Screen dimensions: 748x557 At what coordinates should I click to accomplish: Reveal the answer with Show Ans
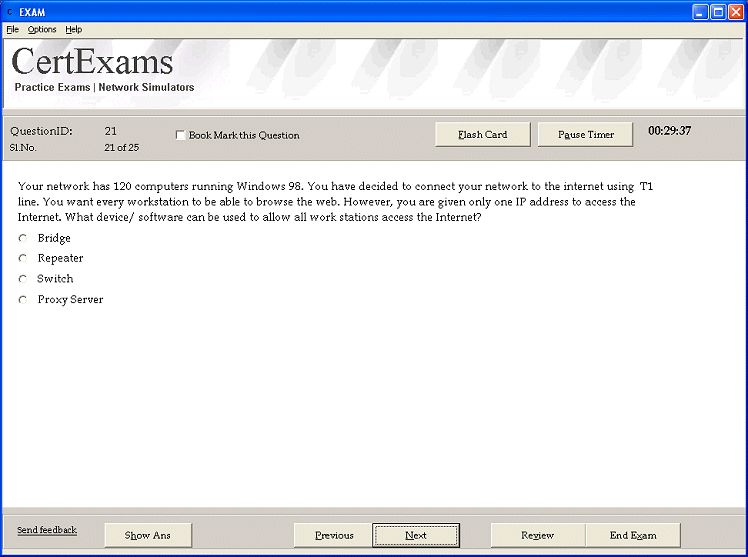[148, 535]
